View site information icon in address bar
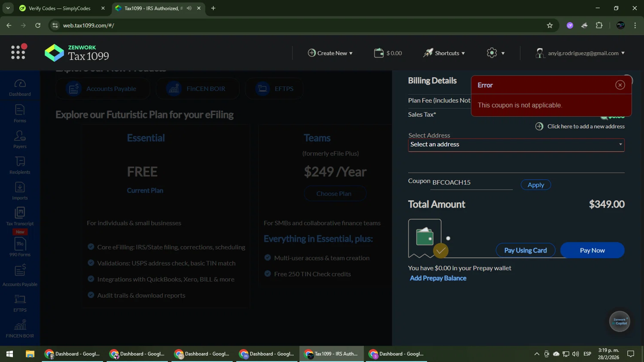Screen dimensions: 644x362 coord(55,25)
